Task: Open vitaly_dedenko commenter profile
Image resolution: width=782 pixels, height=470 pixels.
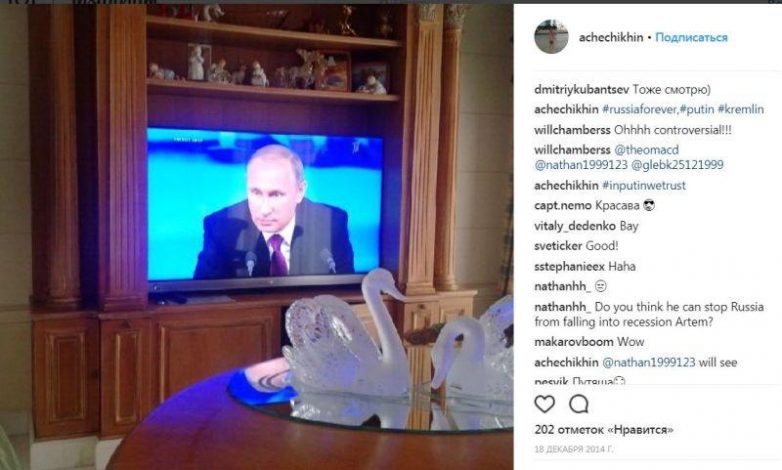Action: 575,226
